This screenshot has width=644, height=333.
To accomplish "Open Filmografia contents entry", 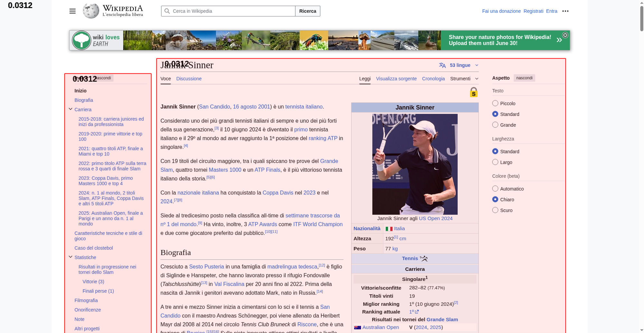I will [x=86, y=300].
